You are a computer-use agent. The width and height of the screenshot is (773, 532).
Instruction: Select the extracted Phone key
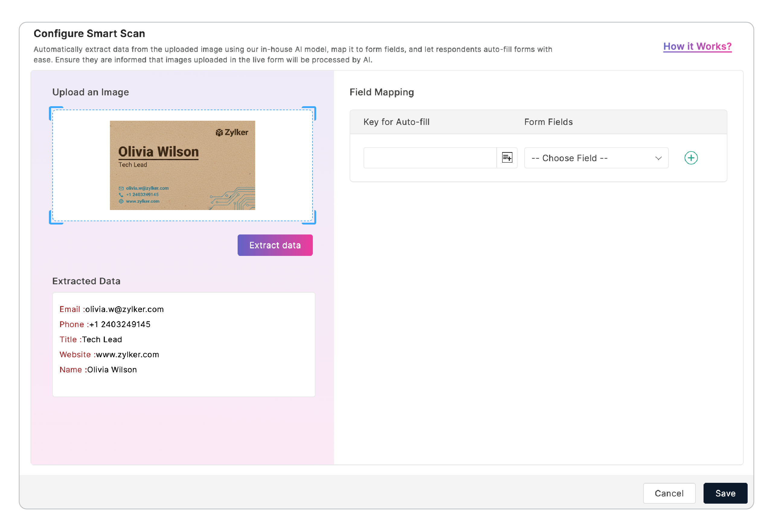(x=71, y=324)
